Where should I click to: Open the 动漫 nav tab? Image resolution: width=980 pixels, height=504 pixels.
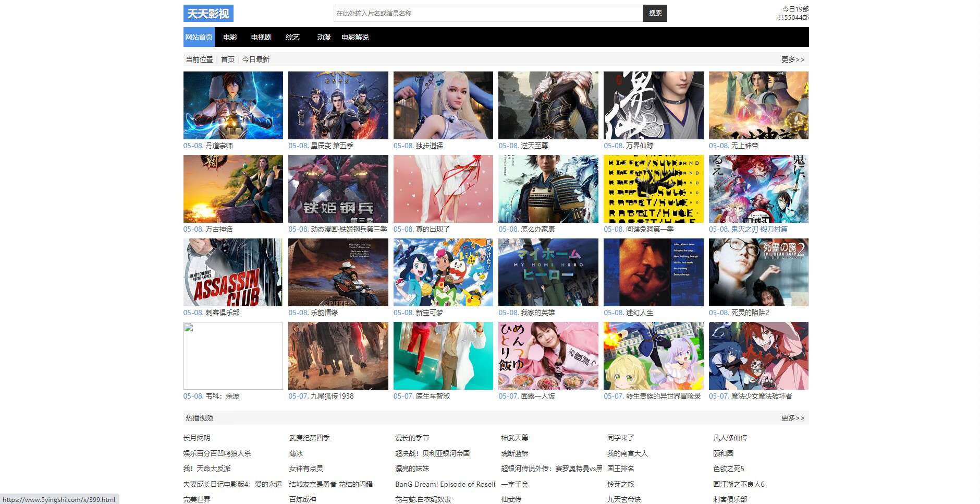(x=324, y=37)
